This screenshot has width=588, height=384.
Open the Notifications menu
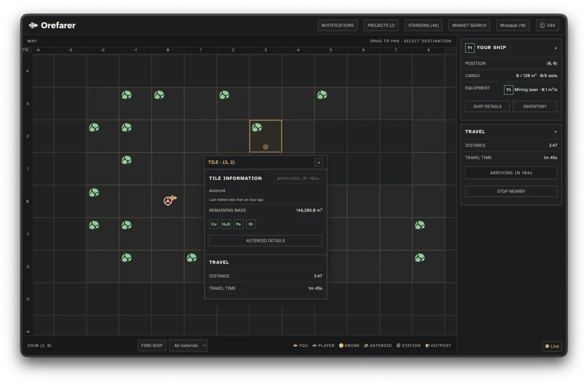point(337,25)
